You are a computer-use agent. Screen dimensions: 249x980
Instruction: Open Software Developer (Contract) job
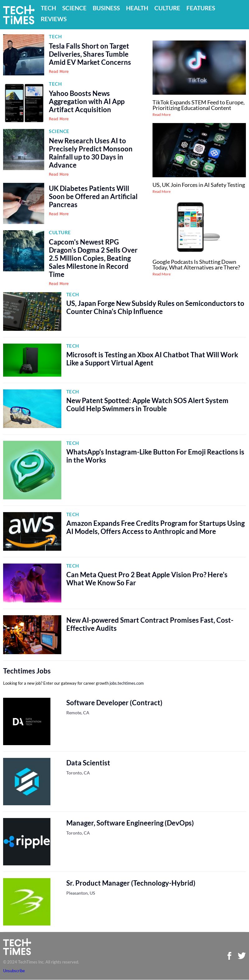pos(114,703)
